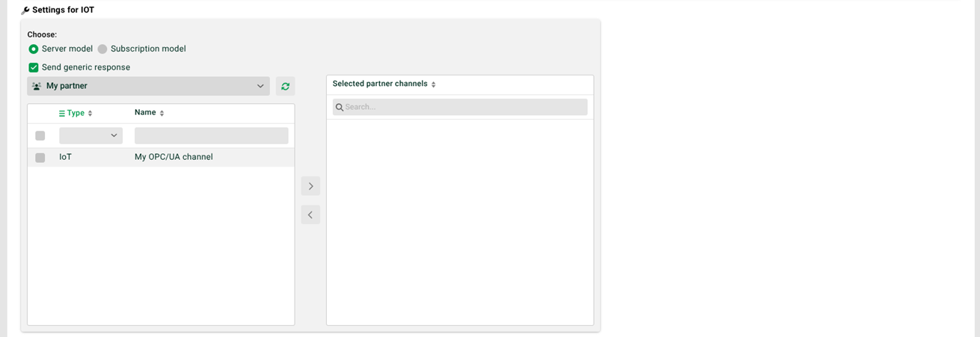980x337 pixels.
Task: Click the wrench icon beside Settings for IOT
Action: click(x=25, y=10)
